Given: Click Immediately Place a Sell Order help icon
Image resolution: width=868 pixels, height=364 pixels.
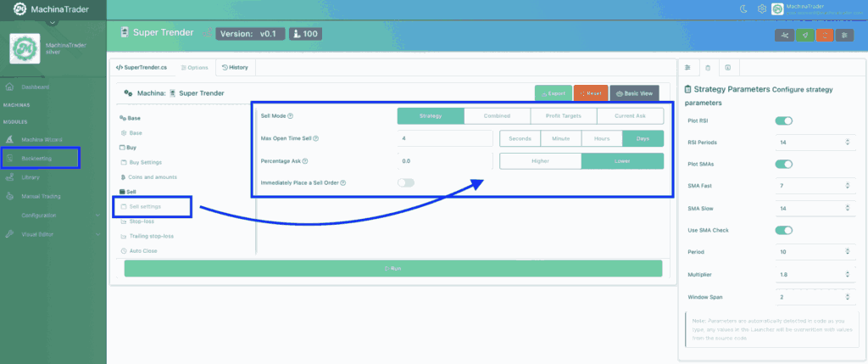Looking at the screenshot, I should 343,182.
